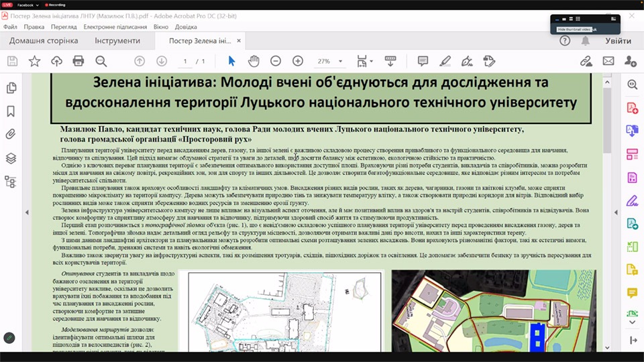Open the Attachments paperclip panel
Viewport: 644px width, 362px height.
[10, 134]
